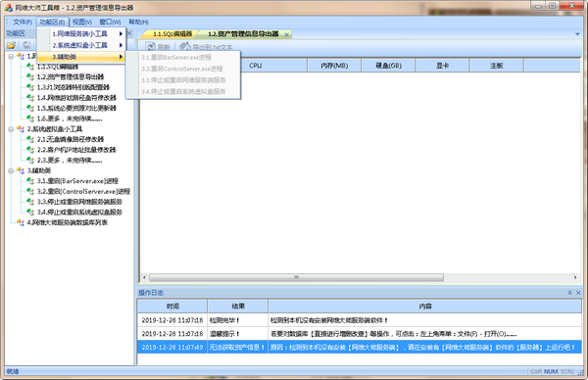Open the 文件(F) menu
The image size is (588, 380).
click(23, 23)
